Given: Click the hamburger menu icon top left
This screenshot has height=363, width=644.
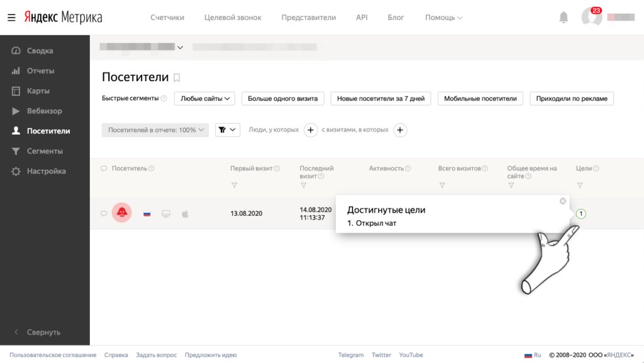Looking at the screenshot, I should tap(11, 17).
